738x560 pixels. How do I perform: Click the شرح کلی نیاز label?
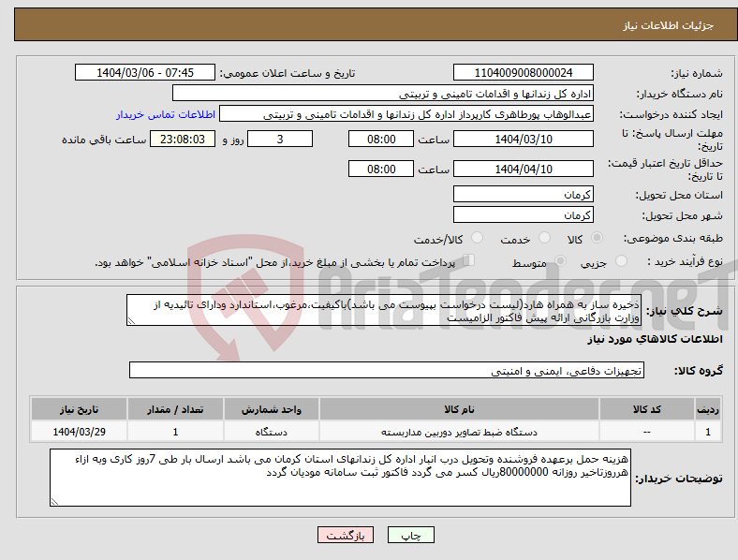coord(684,311)
